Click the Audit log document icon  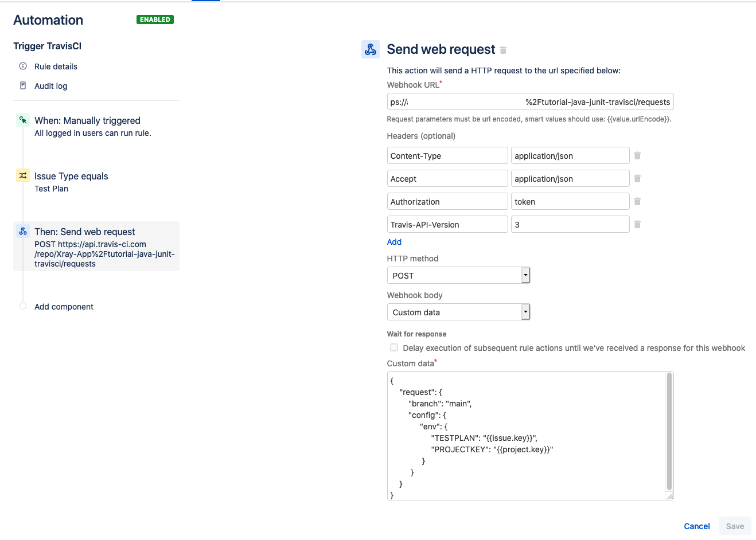(23, 85)
